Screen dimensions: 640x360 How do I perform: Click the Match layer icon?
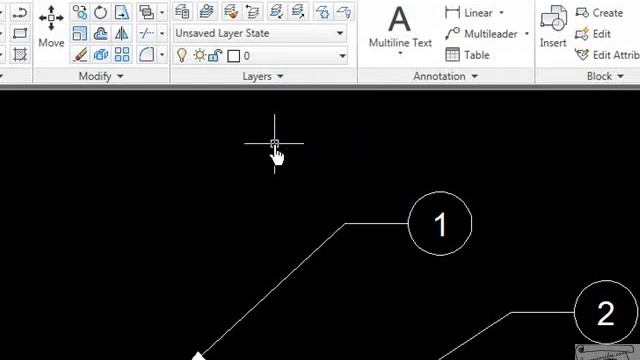point(231,12)
